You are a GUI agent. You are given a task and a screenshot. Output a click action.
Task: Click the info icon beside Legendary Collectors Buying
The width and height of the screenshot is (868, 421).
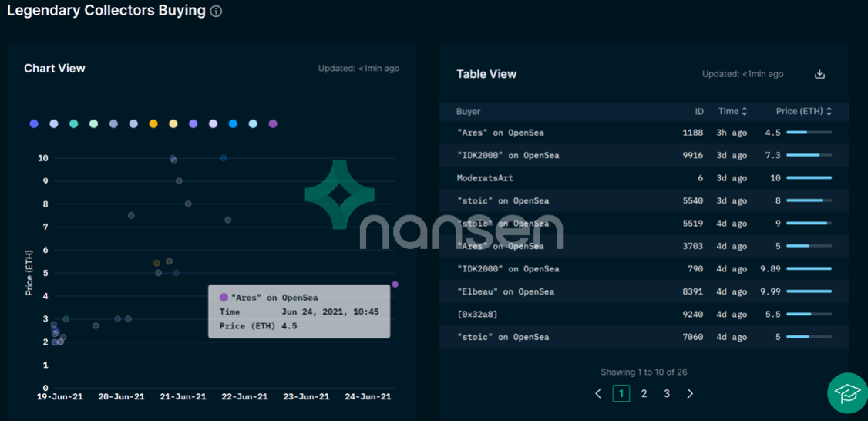217,11
